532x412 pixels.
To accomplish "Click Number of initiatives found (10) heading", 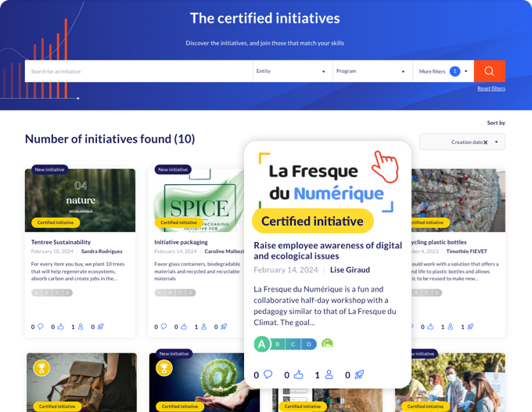I will coord(110,139).
